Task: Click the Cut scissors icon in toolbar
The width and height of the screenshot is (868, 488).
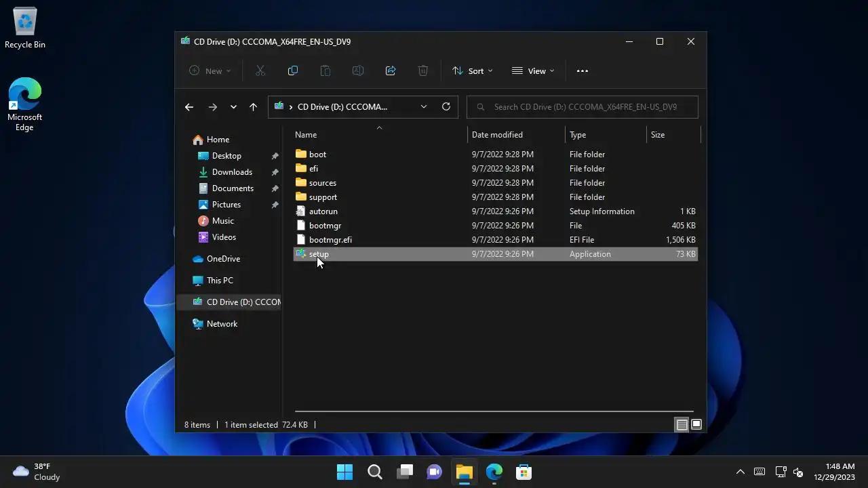Action: coord(260,70)
